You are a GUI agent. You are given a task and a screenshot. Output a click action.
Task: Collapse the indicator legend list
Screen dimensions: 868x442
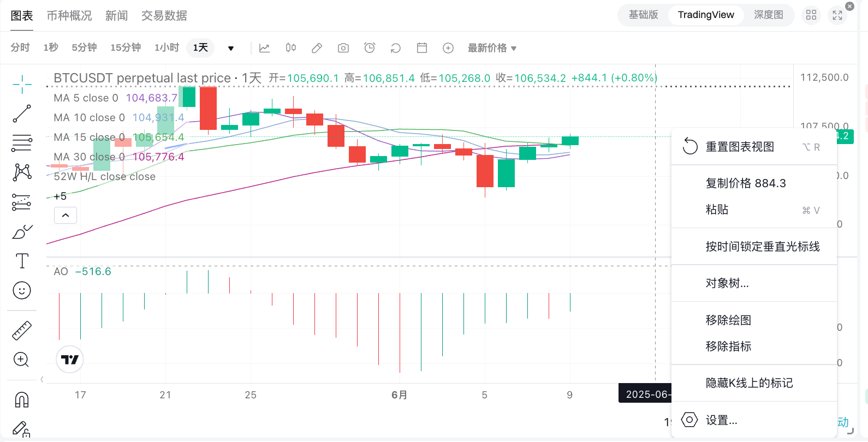(66, 215)
